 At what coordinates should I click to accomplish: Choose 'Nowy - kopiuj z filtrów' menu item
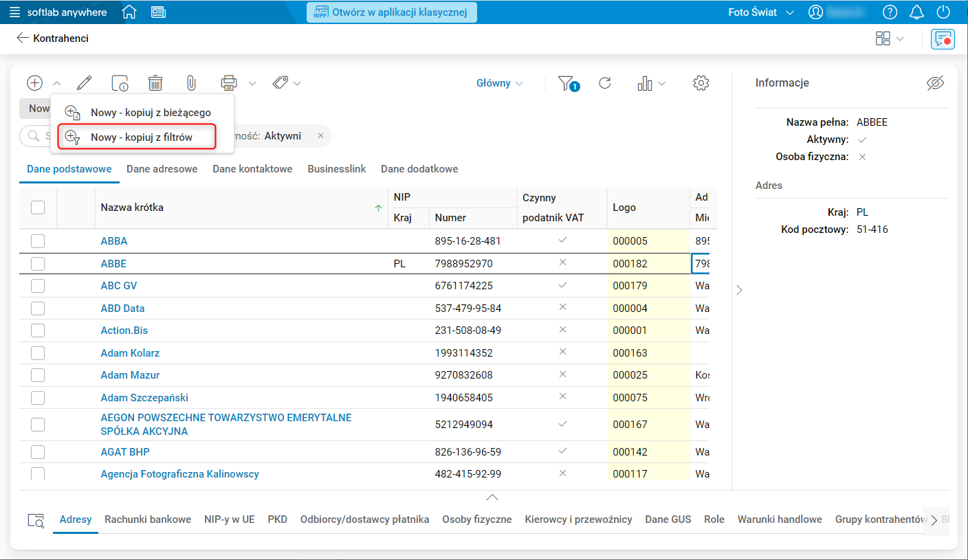(x=141, y=137)
